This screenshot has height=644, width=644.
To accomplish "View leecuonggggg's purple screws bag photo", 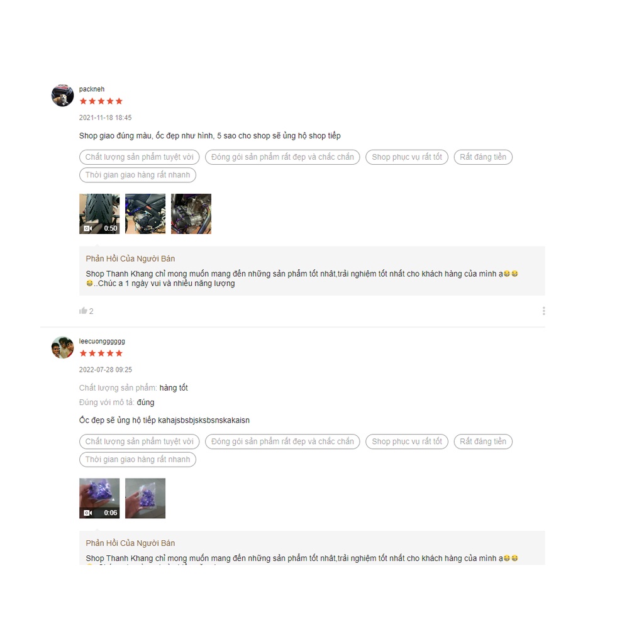I will click(145, 498).
